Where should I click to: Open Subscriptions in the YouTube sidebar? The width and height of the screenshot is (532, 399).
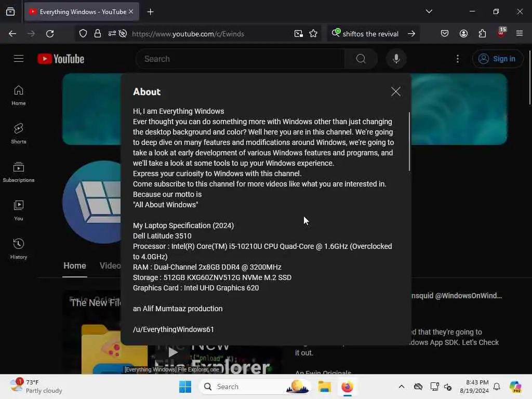point(19,172)
